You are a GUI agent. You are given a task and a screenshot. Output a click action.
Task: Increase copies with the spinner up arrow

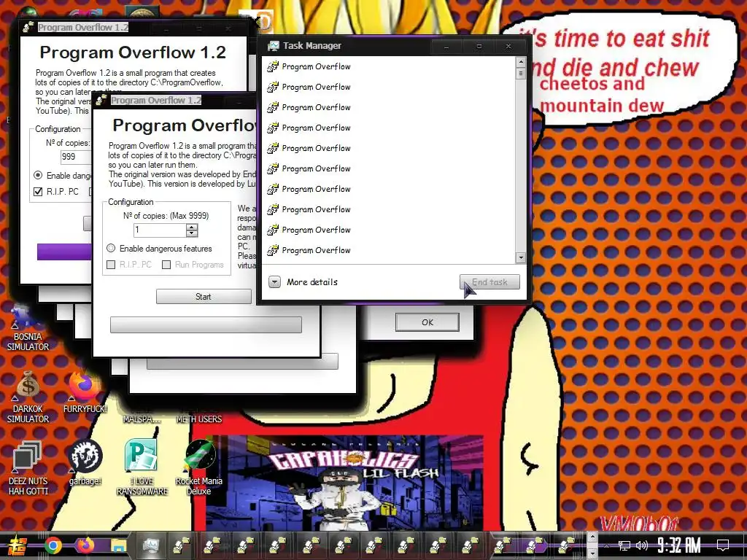pyautogui.click(x=192, y=227)
